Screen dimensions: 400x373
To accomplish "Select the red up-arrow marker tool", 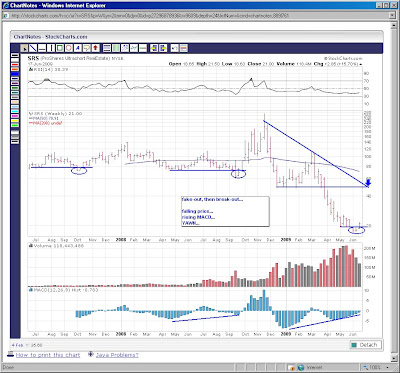I will tap(95, 48).
